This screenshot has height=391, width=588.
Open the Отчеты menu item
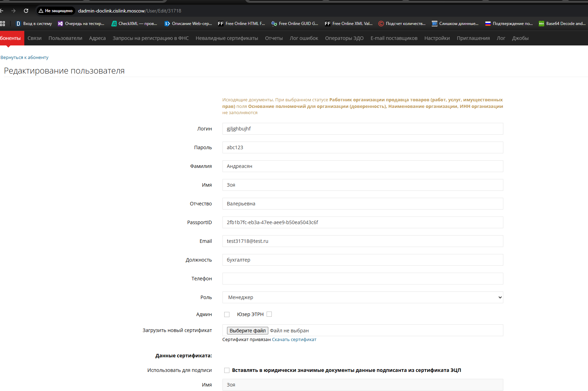click(x=274, y=38)
